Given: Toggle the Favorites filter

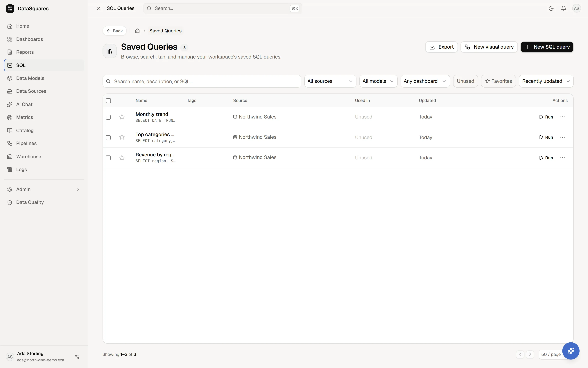Looking at the screenshot, I should [498, 81].
